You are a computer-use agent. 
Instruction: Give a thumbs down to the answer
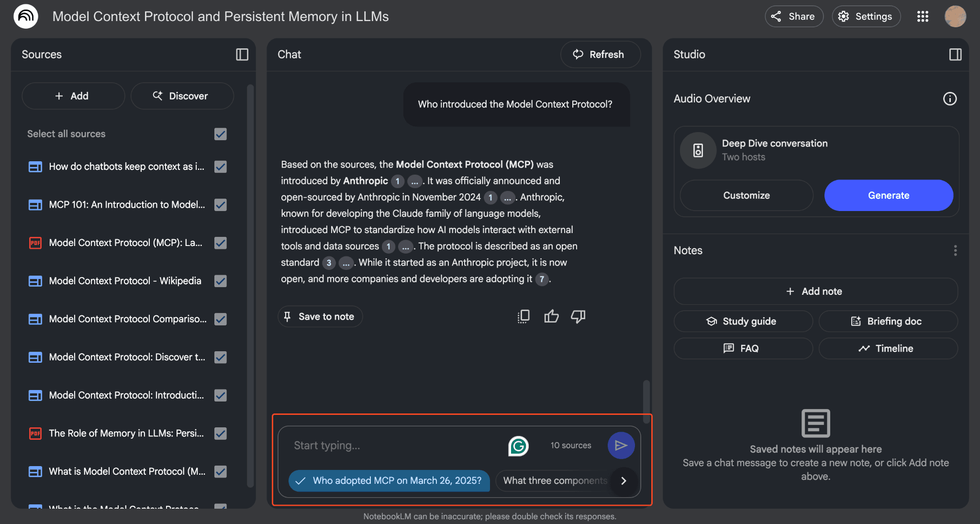(x=578, y=316)
